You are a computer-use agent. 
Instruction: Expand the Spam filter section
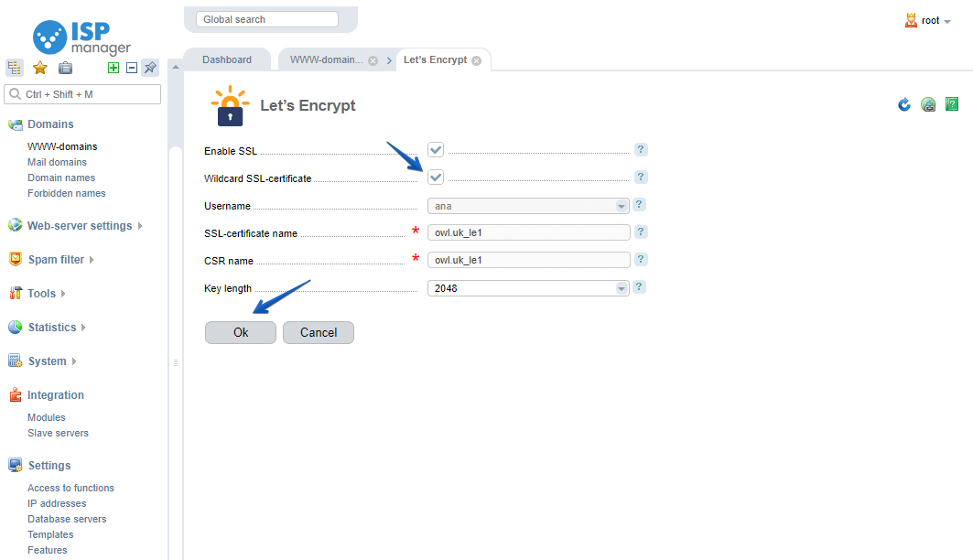tap(60, 259)
